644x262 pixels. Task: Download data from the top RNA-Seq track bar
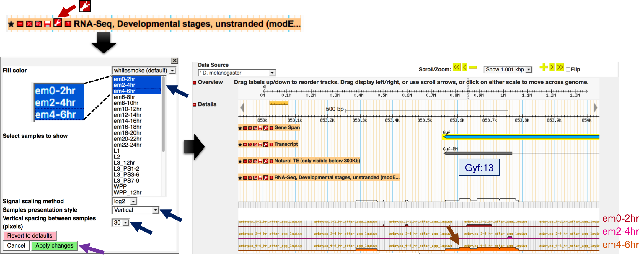pos(47,24)
